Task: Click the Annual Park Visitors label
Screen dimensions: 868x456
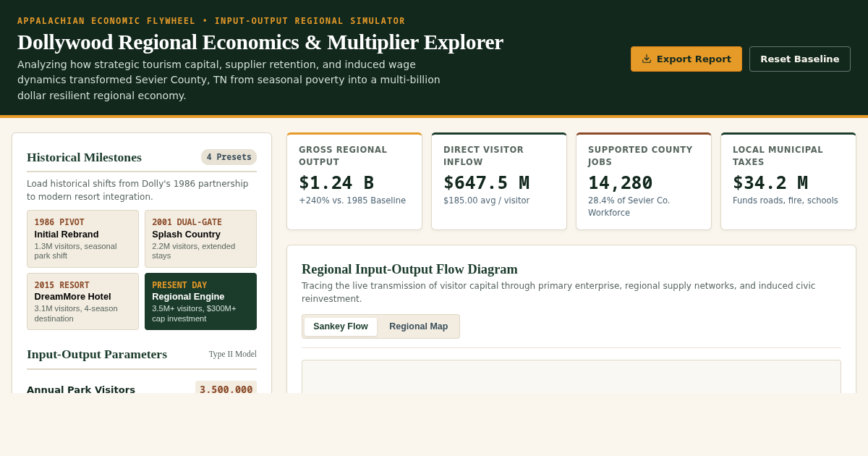Action: pos(81,389)
